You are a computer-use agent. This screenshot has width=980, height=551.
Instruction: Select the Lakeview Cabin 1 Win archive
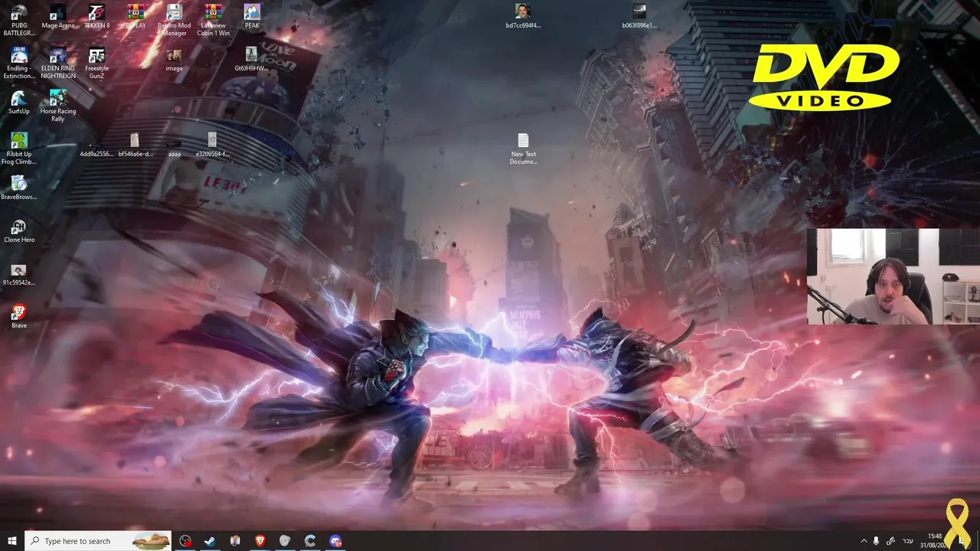(214, 20)
